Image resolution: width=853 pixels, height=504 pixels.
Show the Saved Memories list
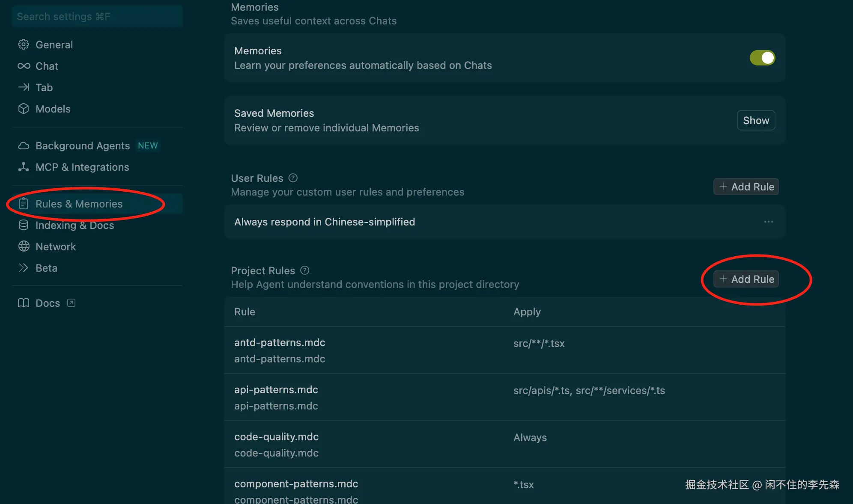tap(756, 121)
